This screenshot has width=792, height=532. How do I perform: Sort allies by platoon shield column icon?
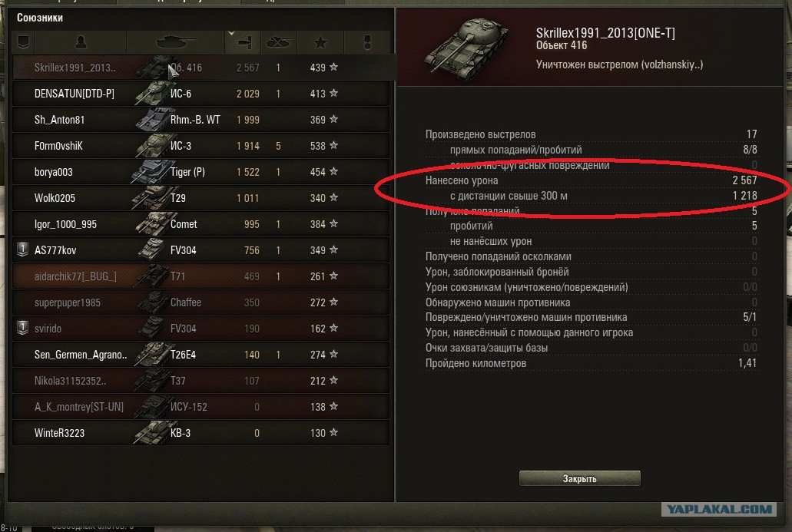23,42
